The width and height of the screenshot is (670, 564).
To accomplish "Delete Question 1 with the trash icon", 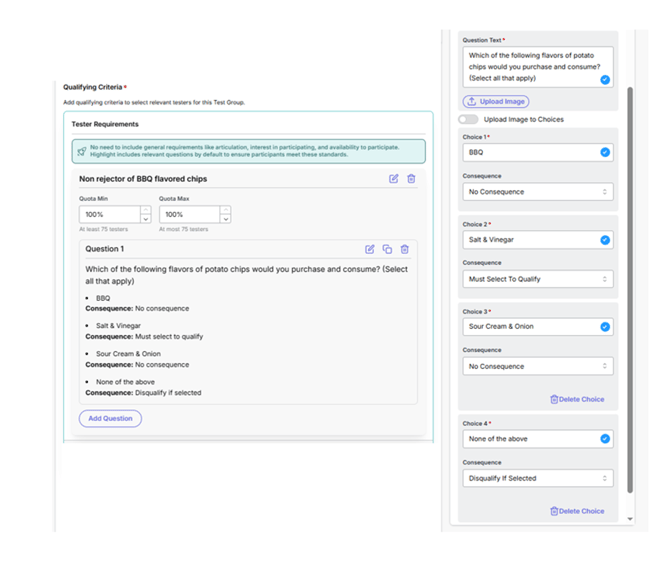I will 404,249.
